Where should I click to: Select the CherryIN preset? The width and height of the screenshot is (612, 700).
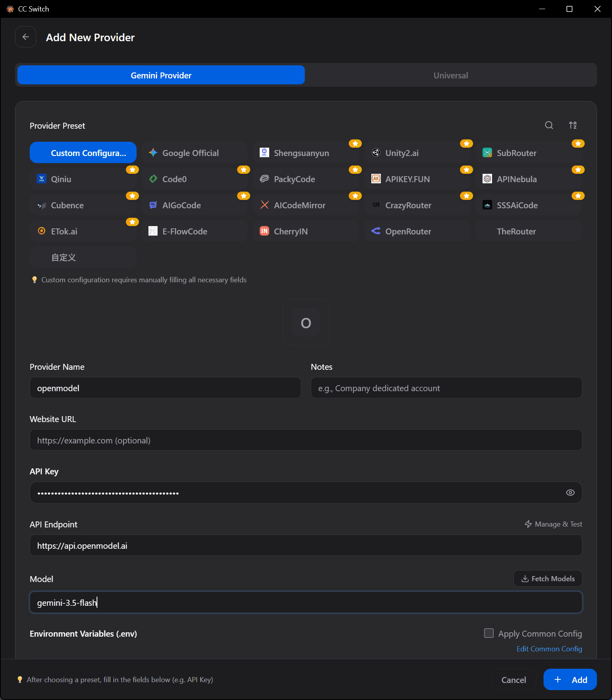click(x=306, y=231)
